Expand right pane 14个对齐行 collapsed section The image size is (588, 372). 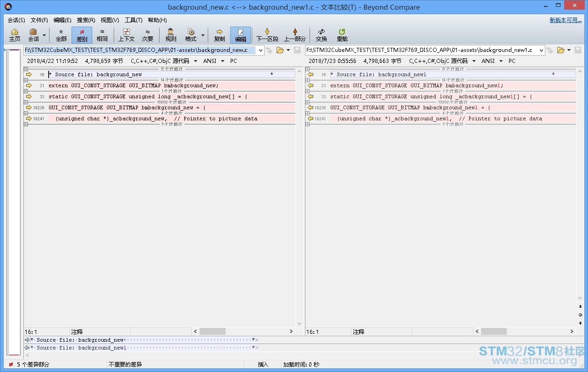308,80
